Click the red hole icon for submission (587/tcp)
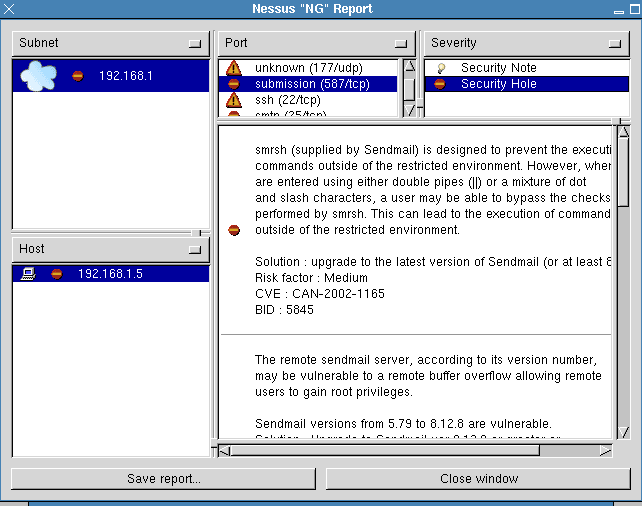This screenshot has width=642, height=506. [234, 84]
